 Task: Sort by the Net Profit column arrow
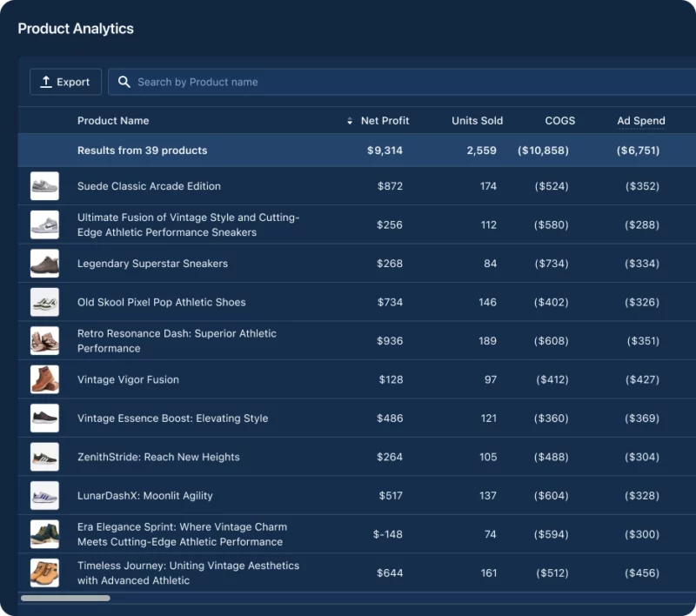point(350,121)
